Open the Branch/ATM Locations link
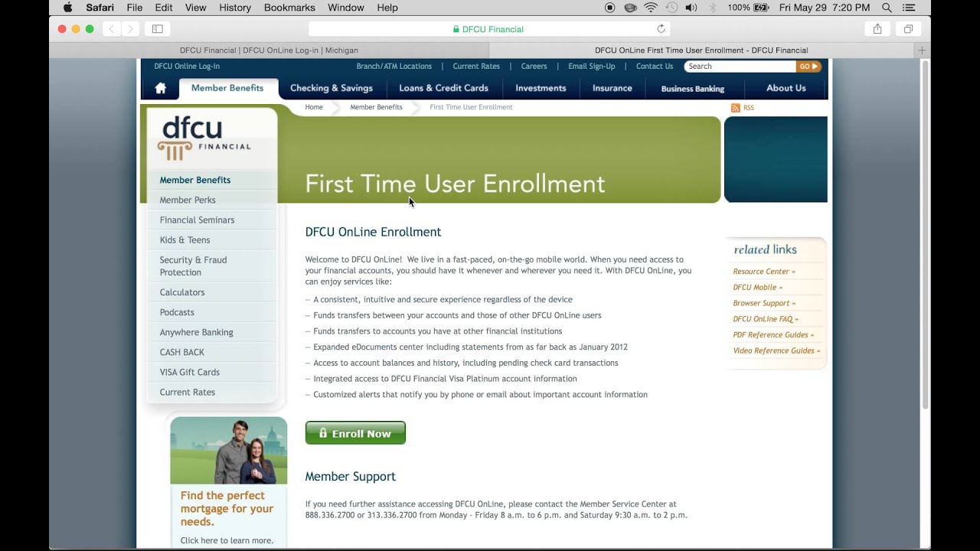The width and height of the screenshot is (980, 551). (x=394, y=67)
